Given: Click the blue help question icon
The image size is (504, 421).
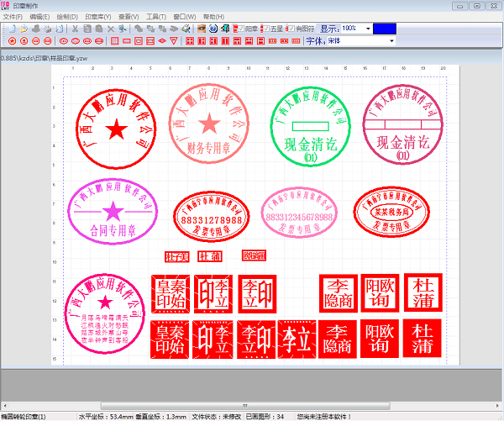Looking at the screenshot, I should coord(213,29).
